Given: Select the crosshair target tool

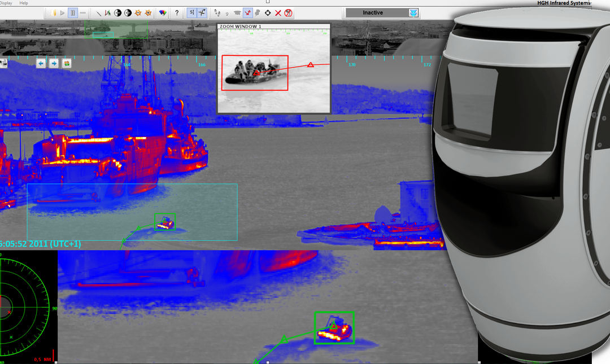Looking at the screenshot, I should point(268,13).
